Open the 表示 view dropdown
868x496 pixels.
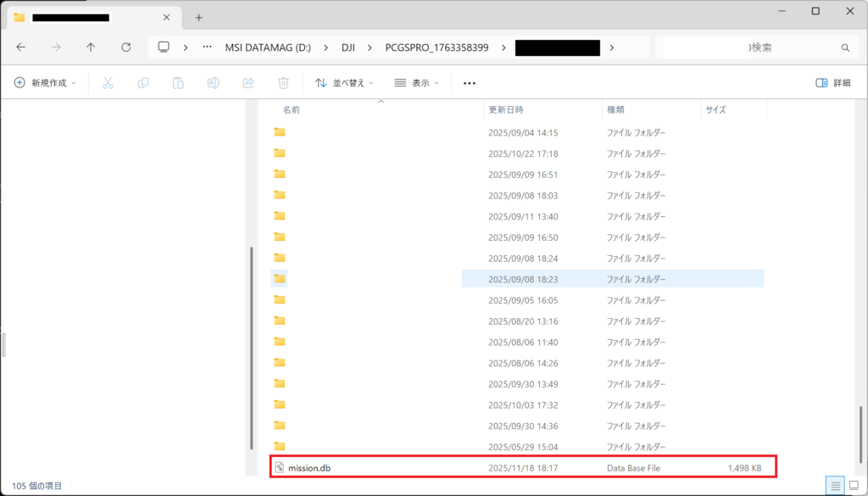pos(417,83)
